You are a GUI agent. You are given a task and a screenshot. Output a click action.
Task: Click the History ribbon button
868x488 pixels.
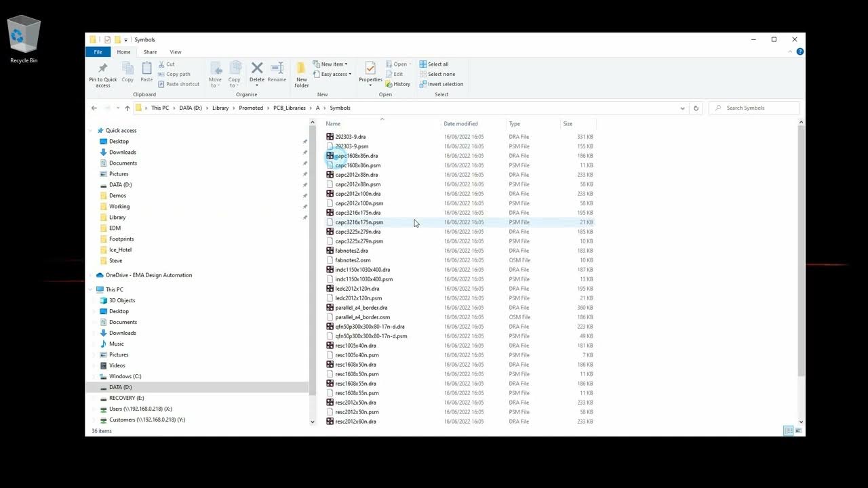pyautogui.click(x=398, y=84)
